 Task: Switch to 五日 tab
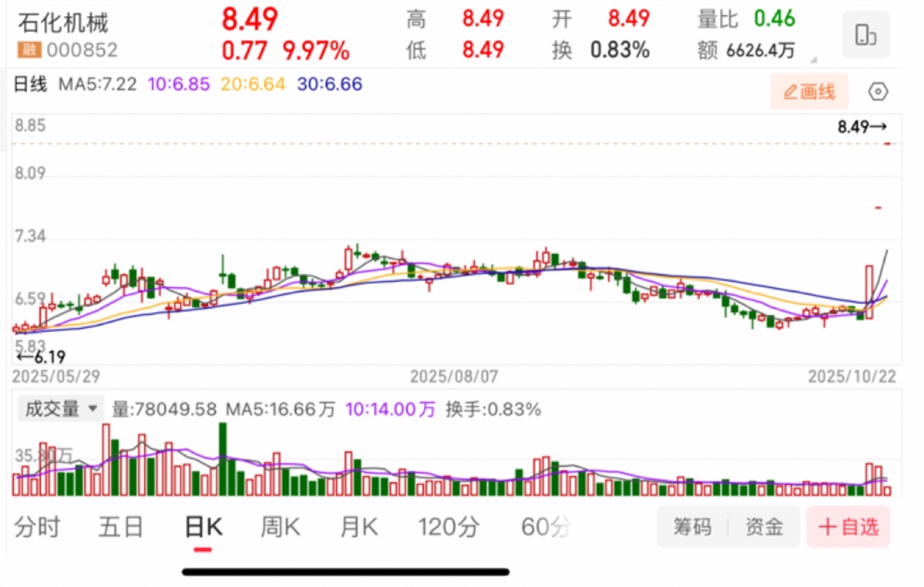tap(121, 528)
